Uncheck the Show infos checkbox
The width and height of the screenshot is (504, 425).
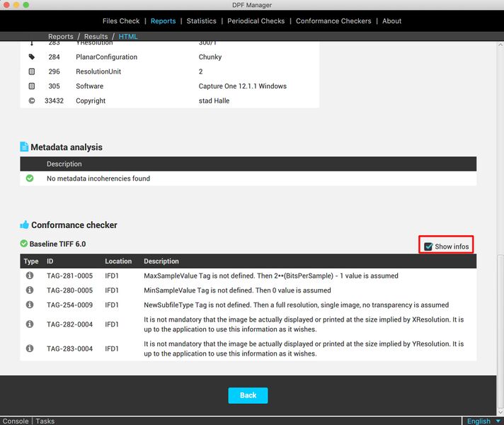click(x=428, y=246)
